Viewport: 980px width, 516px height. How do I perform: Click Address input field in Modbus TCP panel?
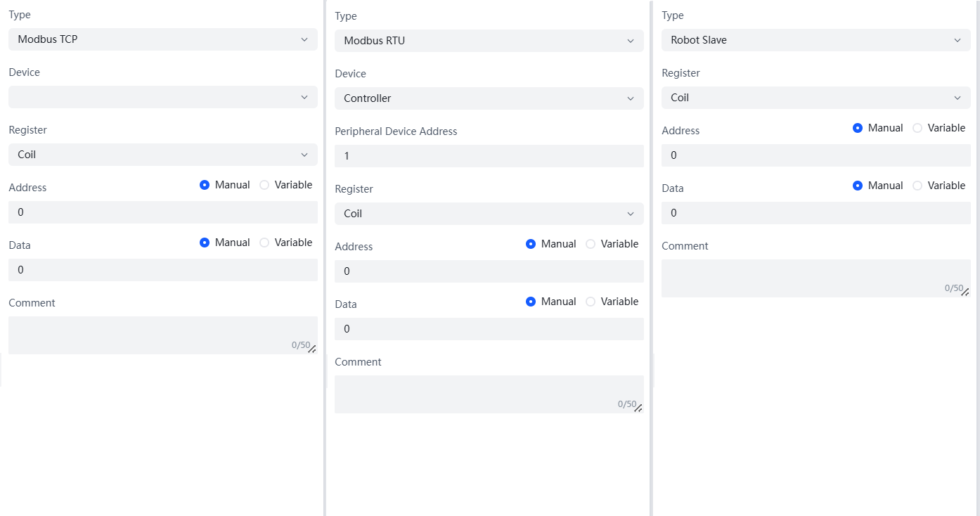(x=162, y=212)
